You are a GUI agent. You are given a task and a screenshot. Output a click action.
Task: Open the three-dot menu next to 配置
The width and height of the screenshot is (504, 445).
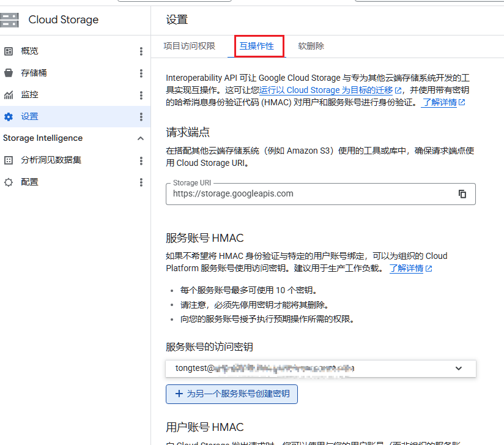pyautogui.click(x=141, y=182)
